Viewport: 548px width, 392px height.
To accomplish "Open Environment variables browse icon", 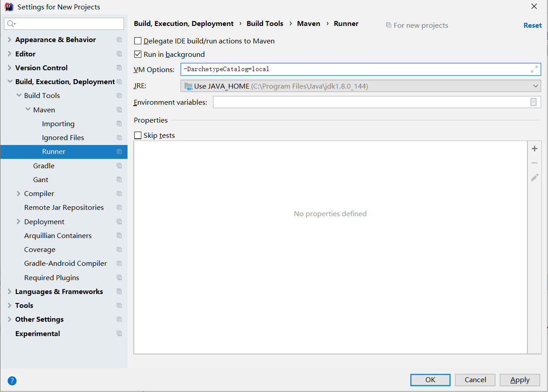I will [533, 102].
